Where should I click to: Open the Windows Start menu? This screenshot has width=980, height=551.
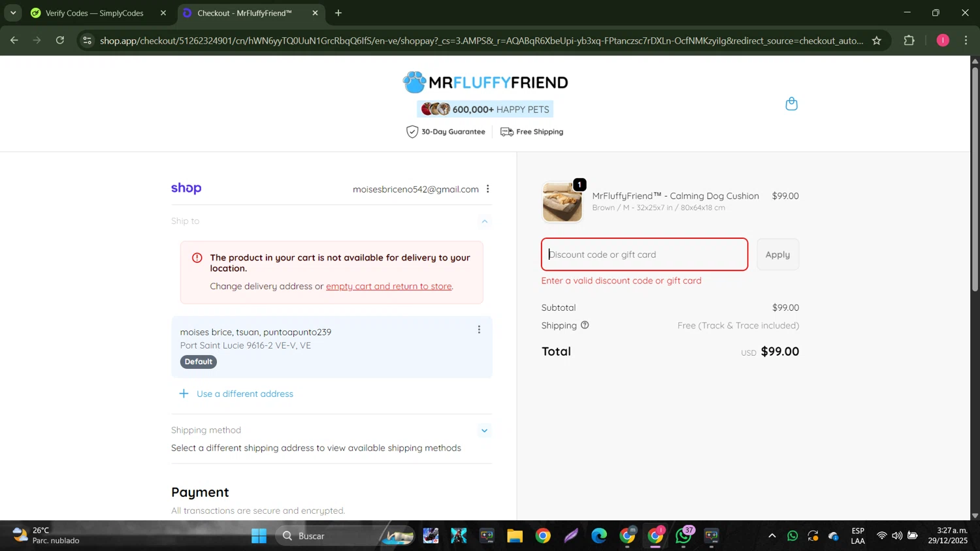pos(259,536)
